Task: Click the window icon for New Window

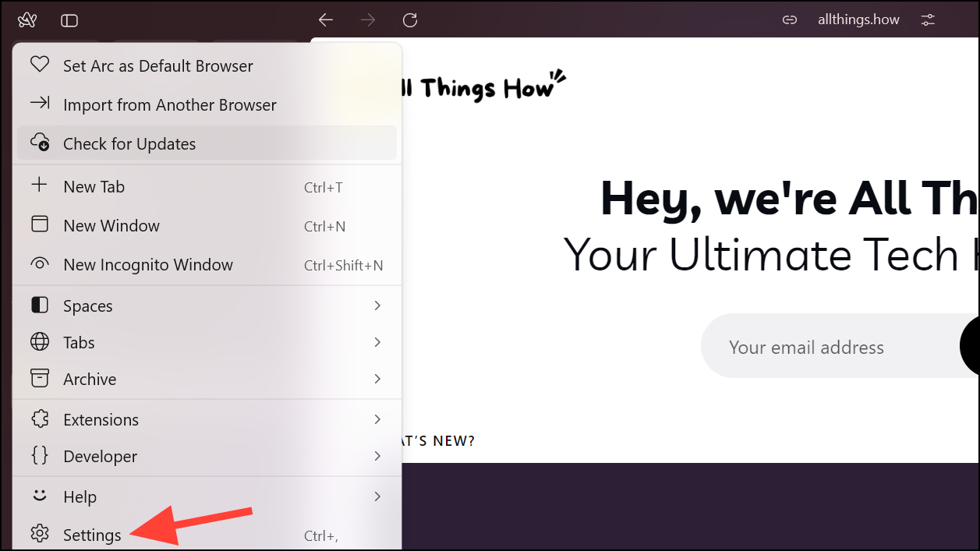Action: (39, 224)
